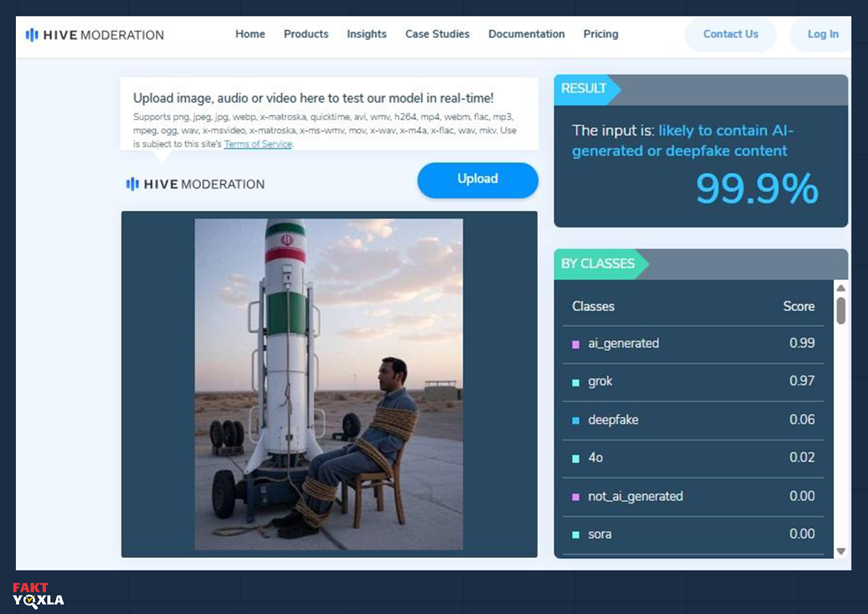The height and width of the screenshot is (614, 868).
Task: Click the pink swatch beside not_ai_generated
Action: 576,497
